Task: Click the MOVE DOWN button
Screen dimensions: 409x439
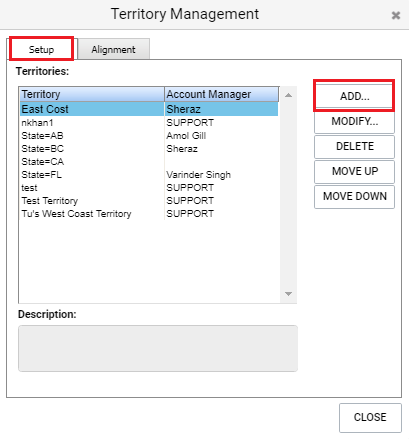Action: 354,196
